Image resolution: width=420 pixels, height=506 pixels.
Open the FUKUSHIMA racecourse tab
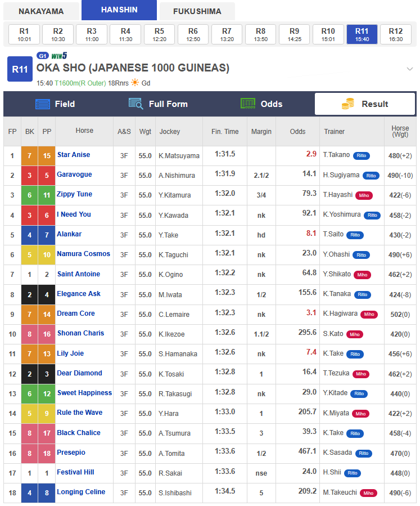(197, 11)
